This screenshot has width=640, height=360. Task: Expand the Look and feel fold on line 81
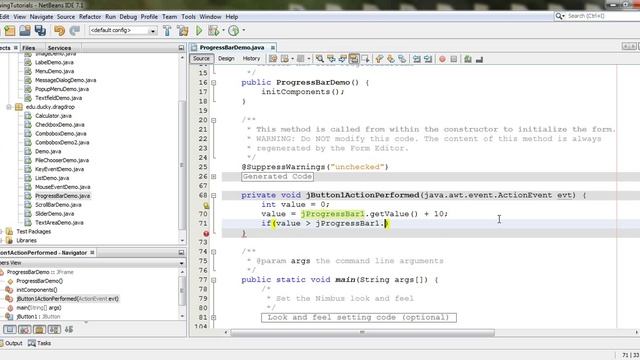click(x=213, y=318)
